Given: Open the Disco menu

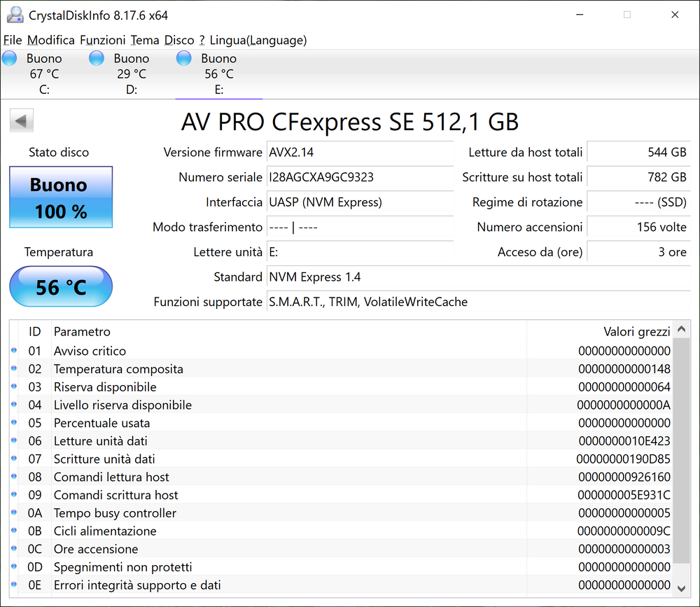Looking at the screenshot, I should pos(179,40).
